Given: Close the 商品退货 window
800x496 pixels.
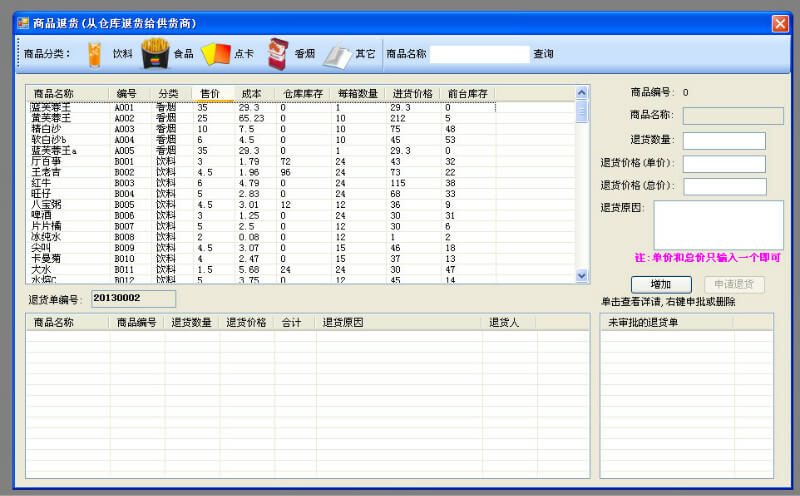Looking at the screenshot, I should point(780,22).
